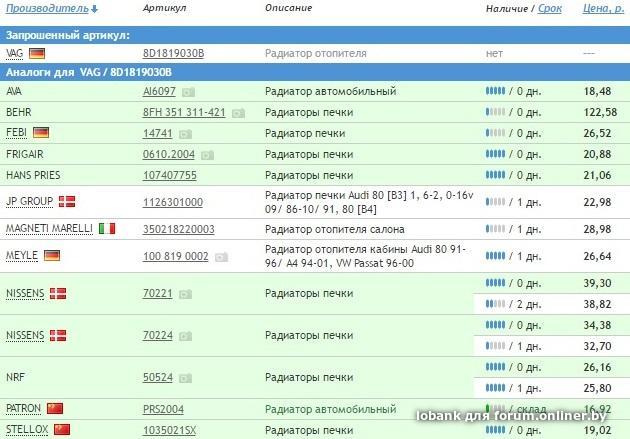View photo icon for NISSENS 70221

[x=185, y=295]
